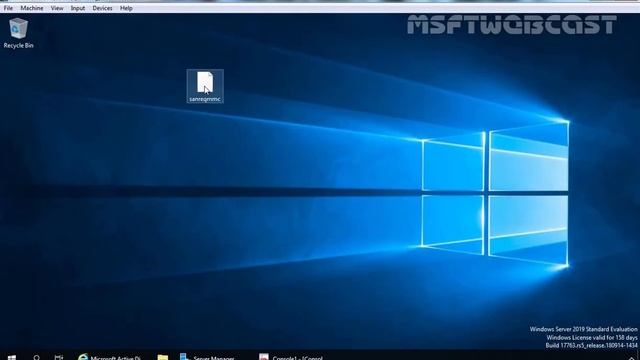Click the taskbar search magnifier icon
The width and height of the screenshot is (640, 360).
coord(36,357)
